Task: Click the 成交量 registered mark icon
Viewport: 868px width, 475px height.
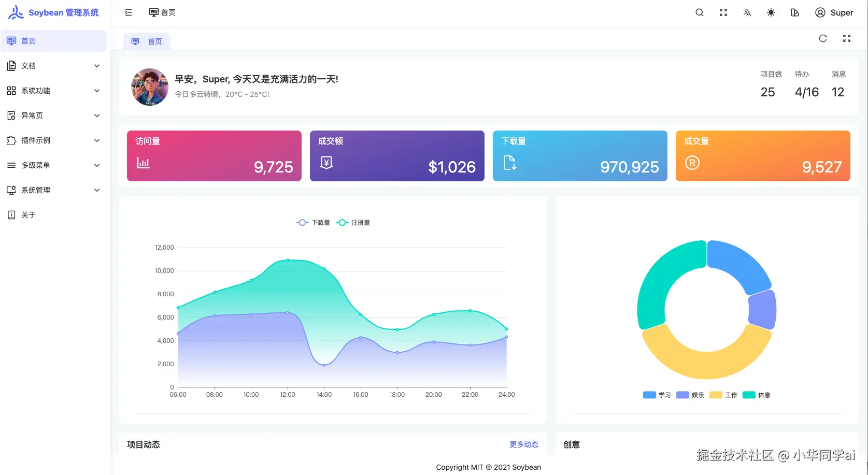Action: click(692, 163)
